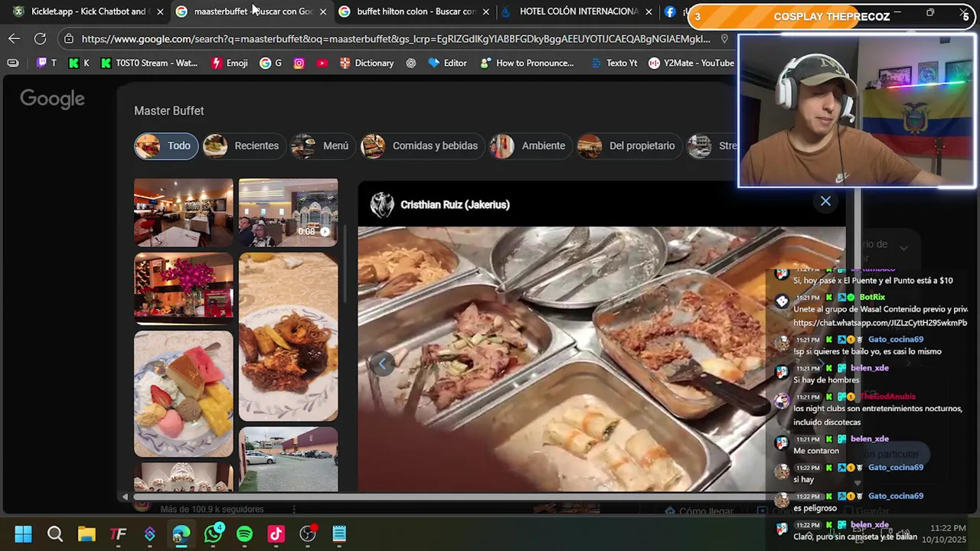Close the photo viewer with the X button
This screenshot has height=551, width=980.
[x=825, y=201]
